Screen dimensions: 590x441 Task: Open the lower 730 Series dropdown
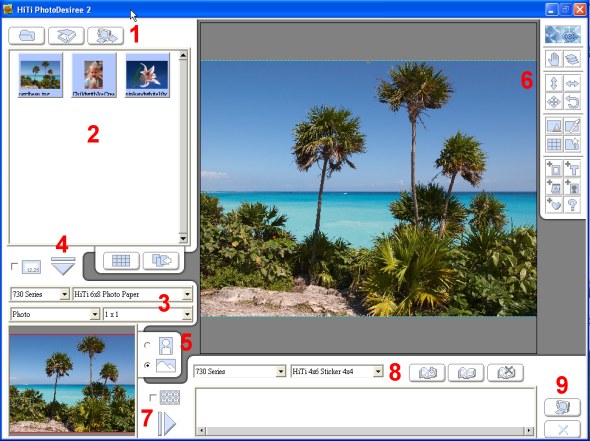[281, 371]
